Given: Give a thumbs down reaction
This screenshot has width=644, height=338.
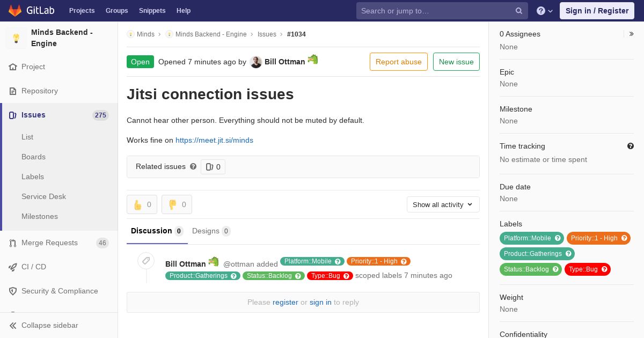Looking at the screenshot, I should 177,204.
